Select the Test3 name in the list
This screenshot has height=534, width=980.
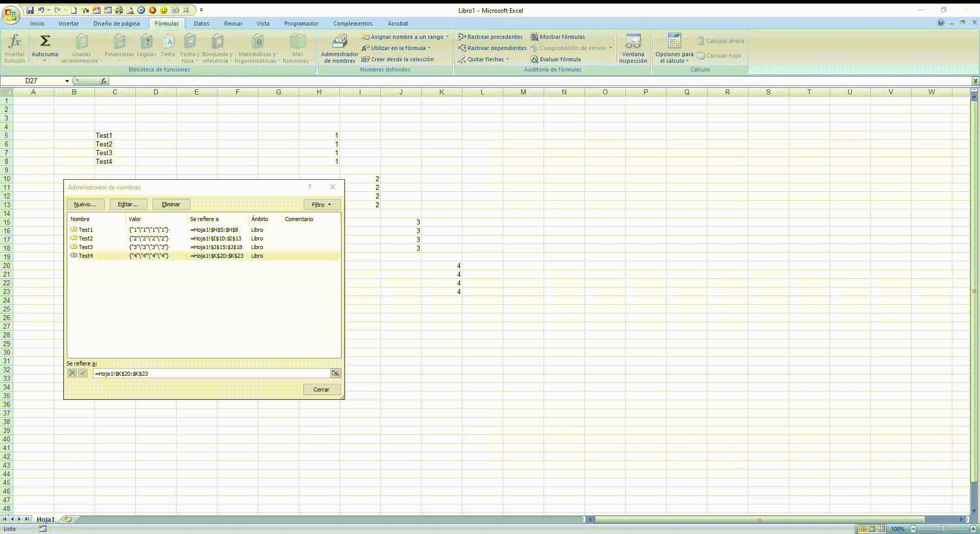[x=85, y=247]
